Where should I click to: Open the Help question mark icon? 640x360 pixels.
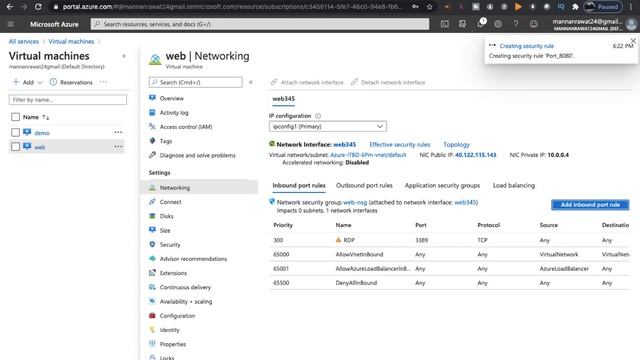click(516, 24)
